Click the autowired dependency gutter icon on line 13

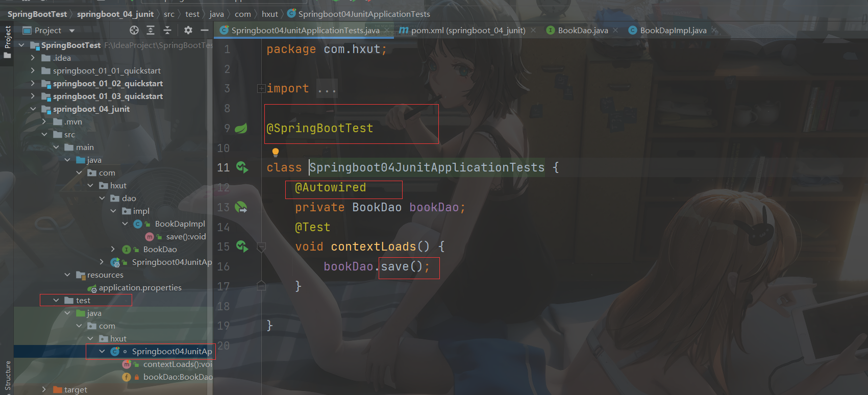point(241,207)
